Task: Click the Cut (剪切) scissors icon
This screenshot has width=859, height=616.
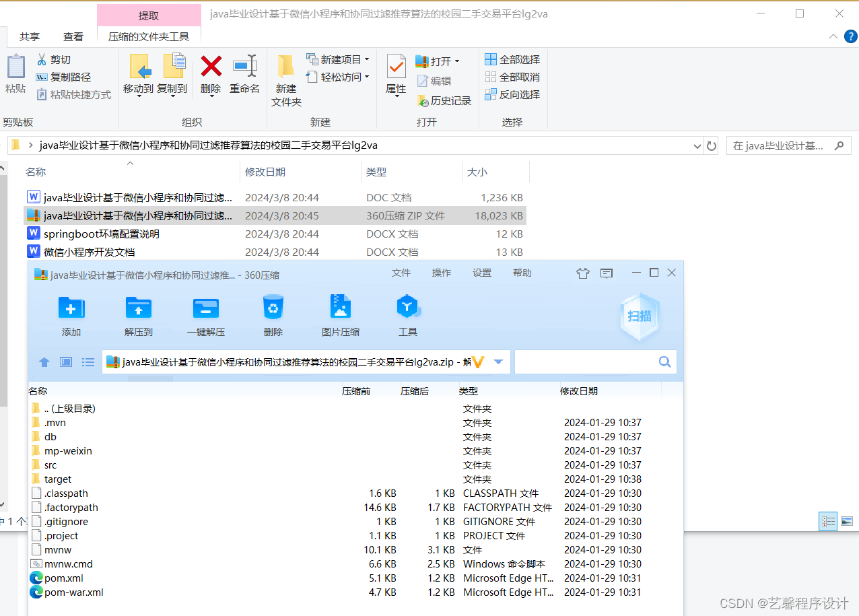Action: 42,60
